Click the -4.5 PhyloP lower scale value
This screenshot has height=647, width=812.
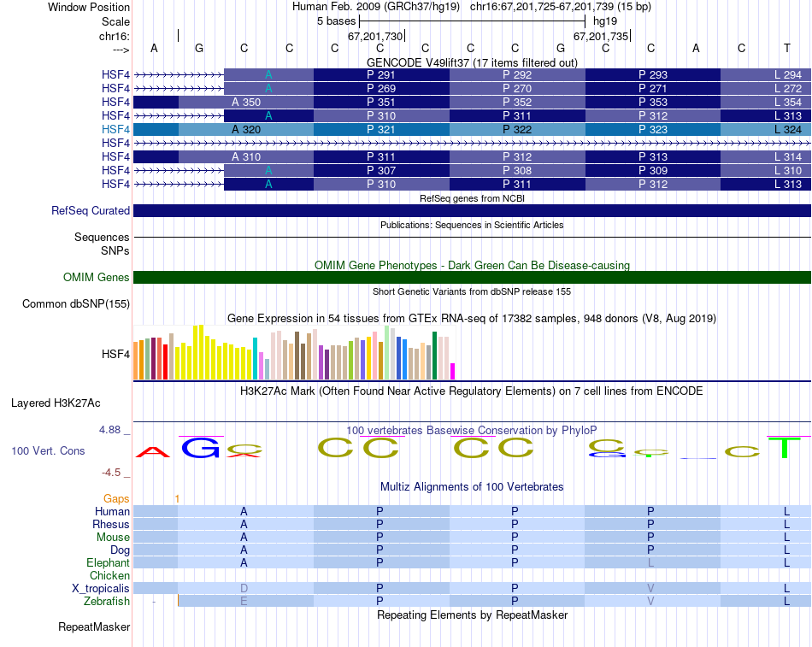click(111, 473)
